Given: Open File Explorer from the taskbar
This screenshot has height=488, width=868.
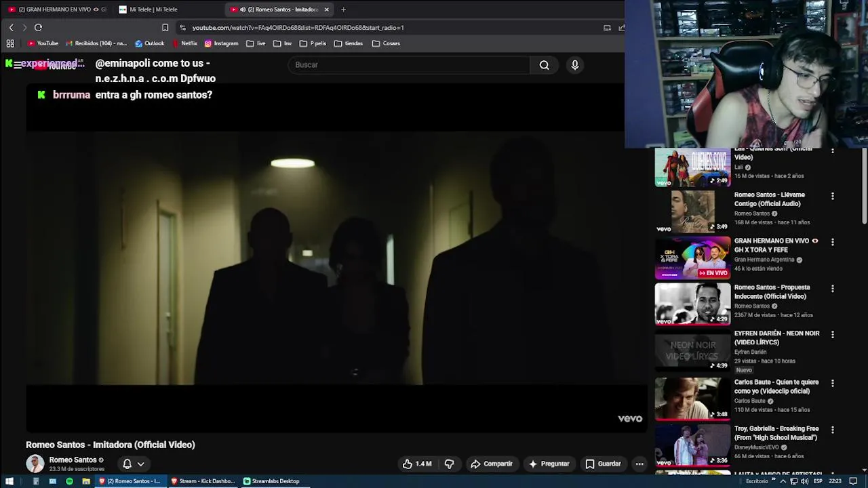Looking at the screenshot, I should click(86, 481).
